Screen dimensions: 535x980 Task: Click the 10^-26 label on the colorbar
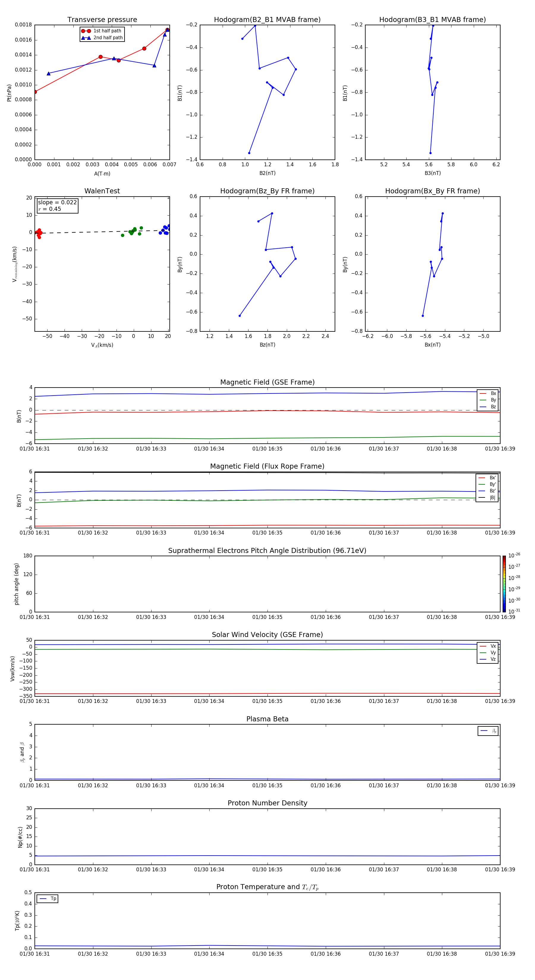[x=514, y=555]
